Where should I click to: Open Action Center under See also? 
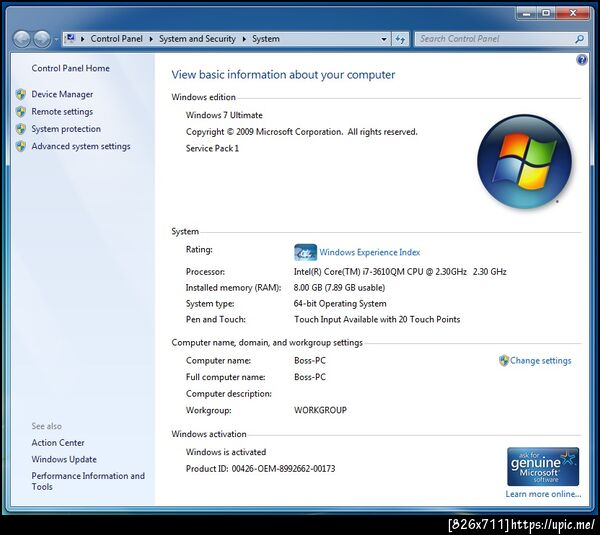click(58, 443)
